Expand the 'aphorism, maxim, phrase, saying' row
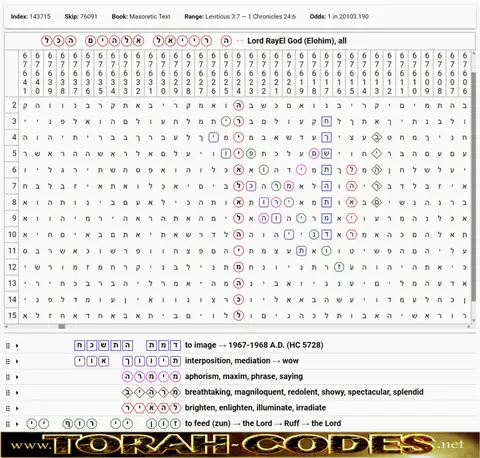Viewport: 480px width, 458px height. tap(17, 377)
